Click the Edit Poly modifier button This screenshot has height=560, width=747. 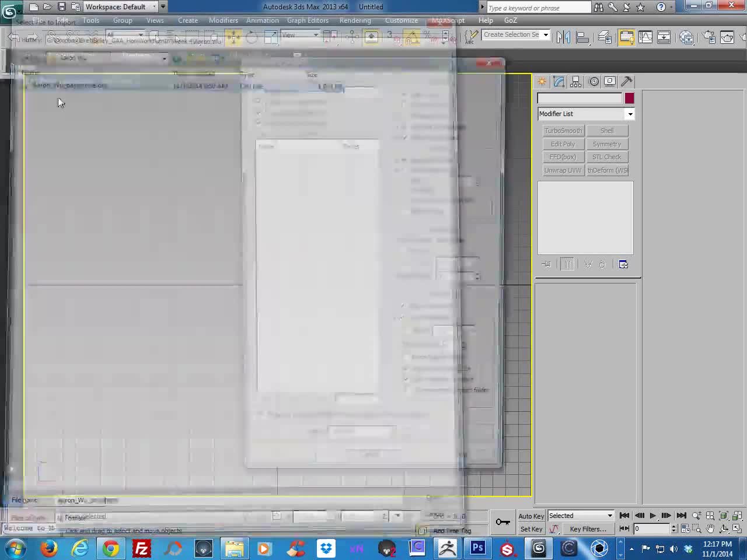coord(564,144)
